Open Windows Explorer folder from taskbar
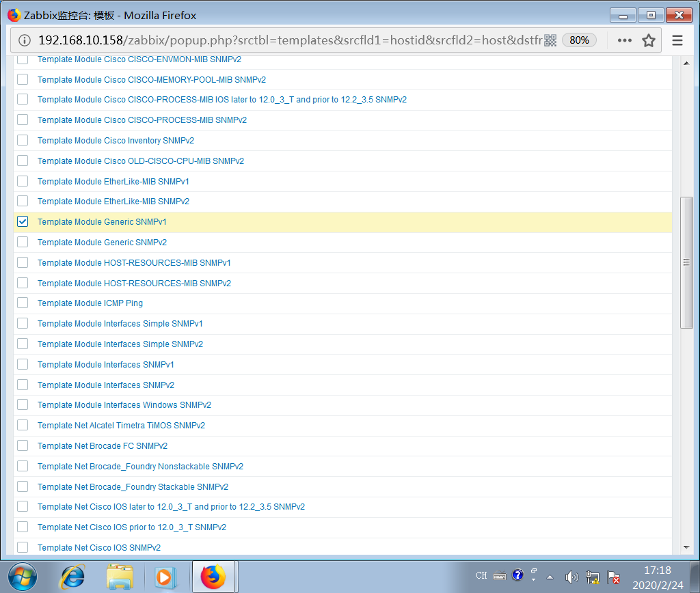 coord(120,577)
